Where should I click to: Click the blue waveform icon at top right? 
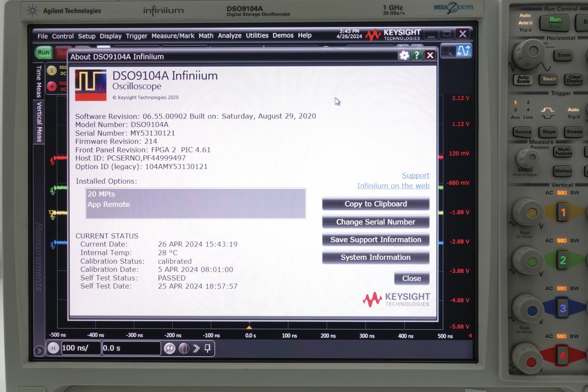463,51
